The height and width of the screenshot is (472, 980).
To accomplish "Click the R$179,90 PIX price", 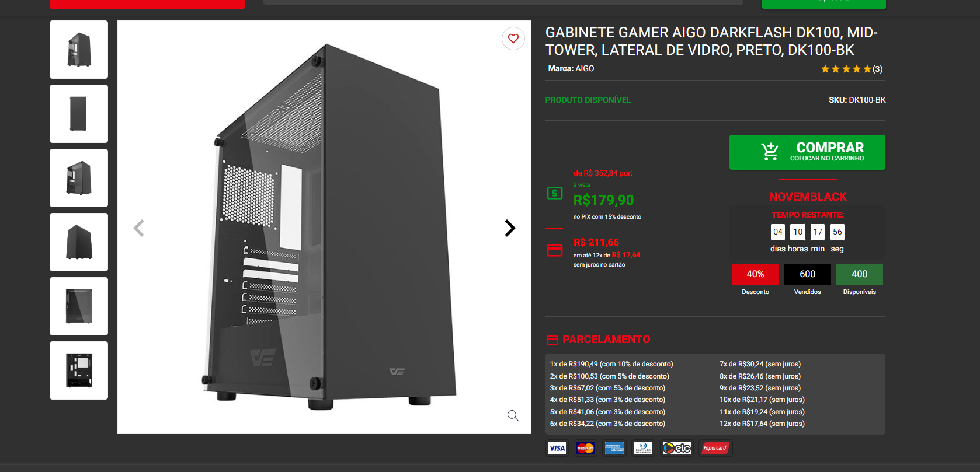I will coord(603,200).
